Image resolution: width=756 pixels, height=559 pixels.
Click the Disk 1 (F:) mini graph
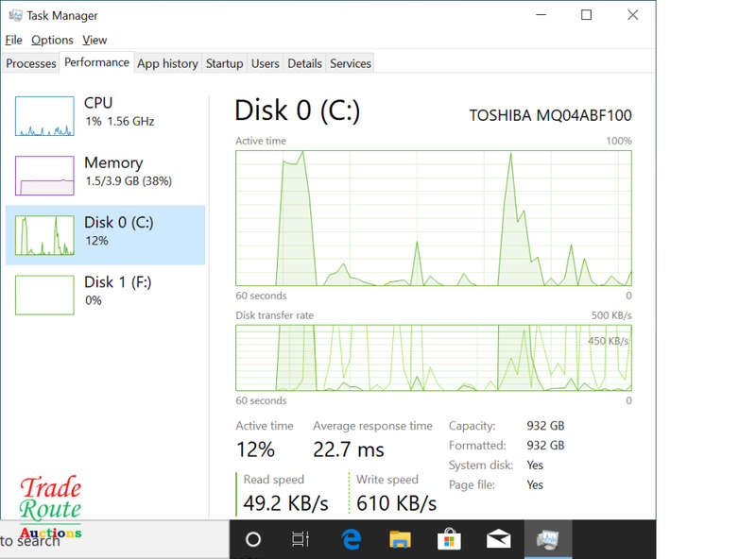(x=44, y=295)
